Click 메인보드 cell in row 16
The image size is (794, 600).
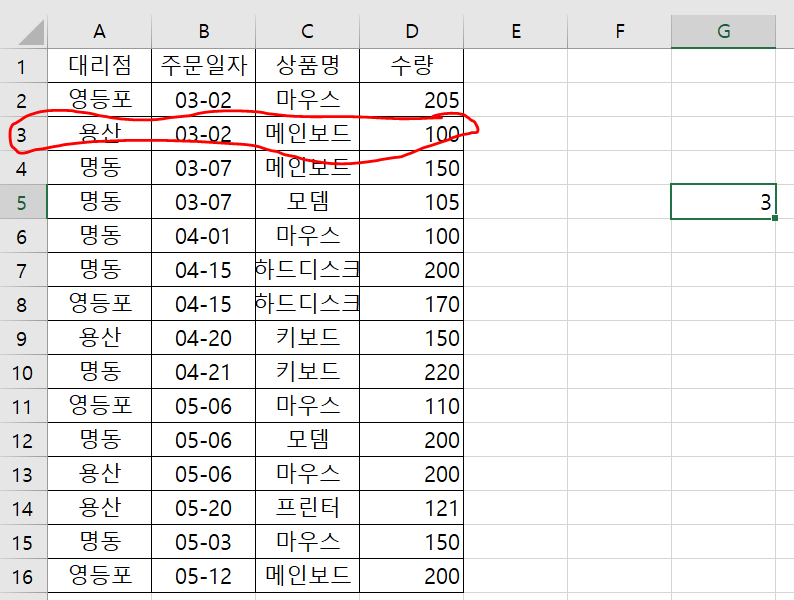[307, 576]
